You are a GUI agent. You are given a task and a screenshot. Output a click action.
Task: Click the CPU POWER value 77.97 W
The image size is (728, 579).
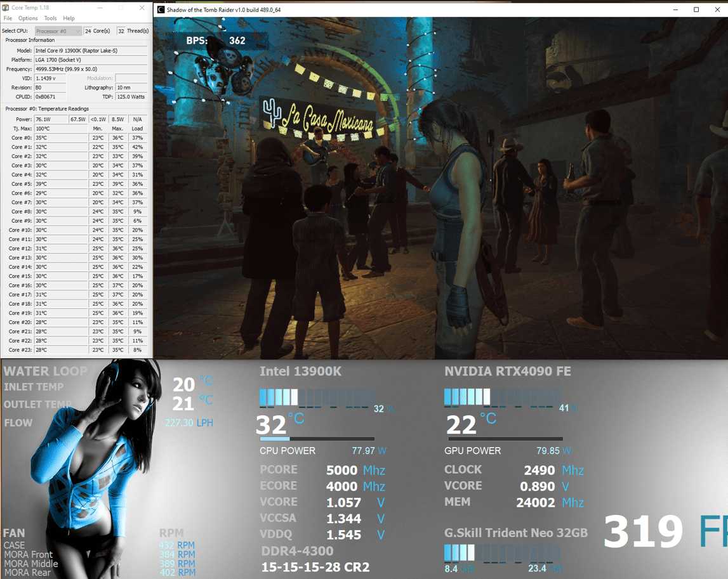click(369, 451)
